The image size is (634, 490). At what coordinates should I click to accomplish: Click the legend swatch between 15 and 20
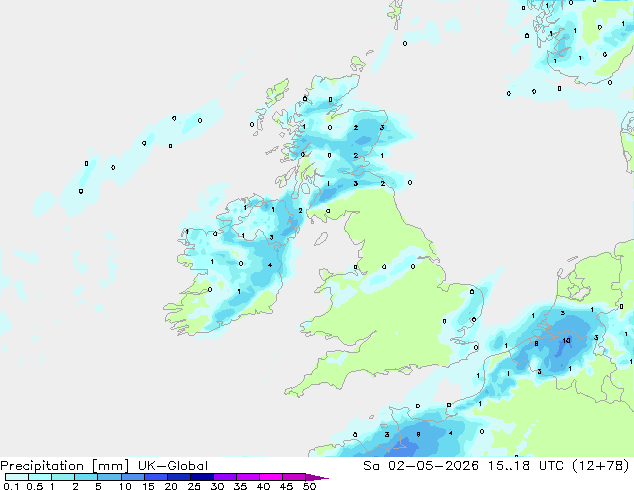click(155, 477)
